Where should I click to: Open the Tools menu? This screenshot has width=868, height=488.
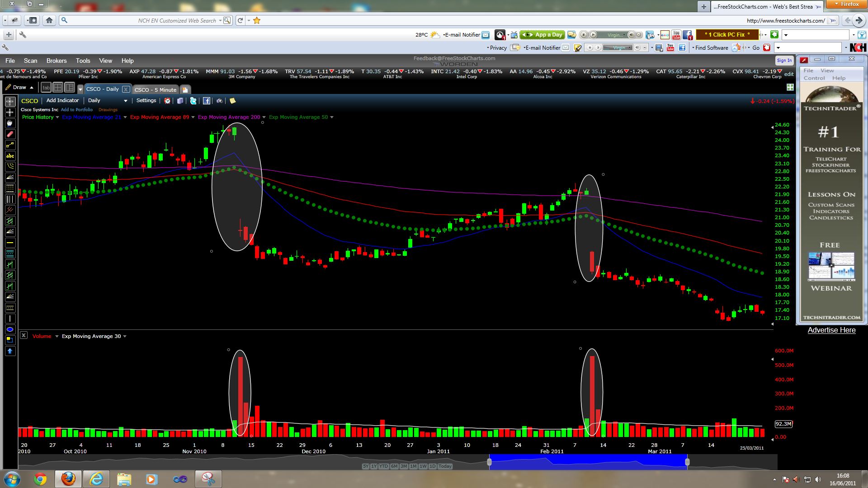coord(83,61)
